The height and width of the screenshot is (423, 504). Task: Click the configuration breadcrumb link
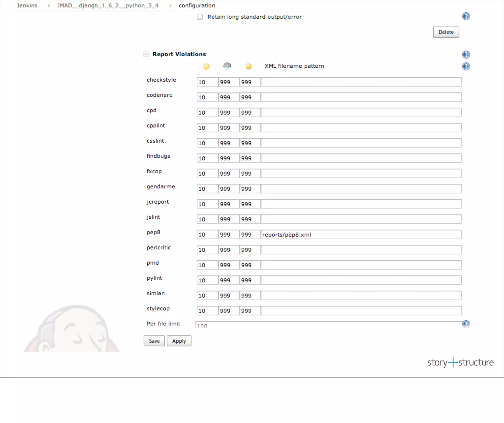[x=197, y=5]
